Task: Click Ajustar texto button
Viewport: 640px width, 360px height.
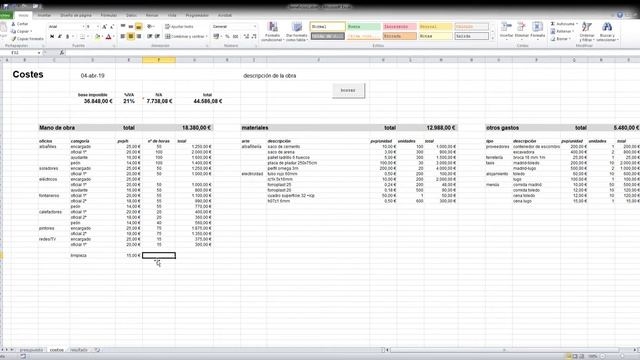Action: 179,27
